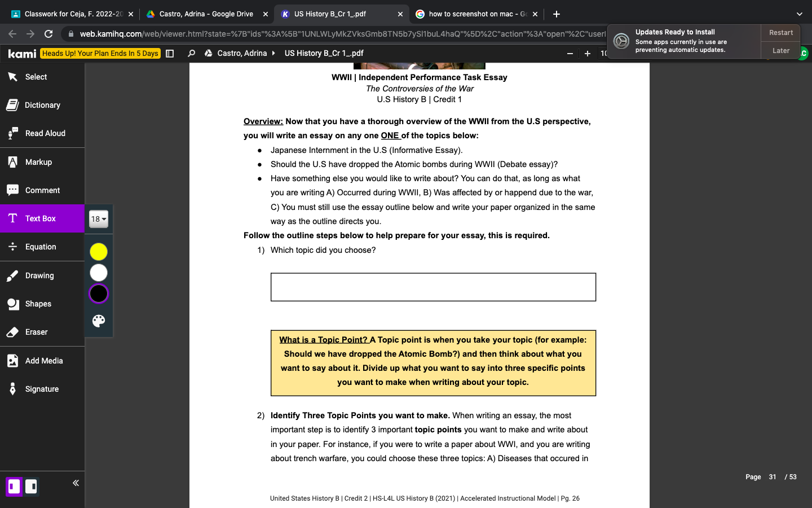Choose the yellow text color swatch
Viewport: 812px width, 508px height.
click(x=99, y=252)
